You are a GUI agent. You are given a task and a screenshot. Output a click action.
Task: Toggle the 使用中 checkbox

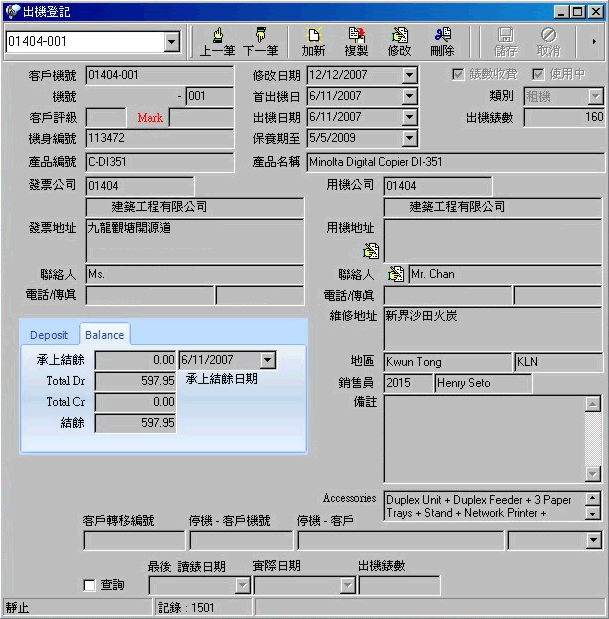[x=538, y=75]
